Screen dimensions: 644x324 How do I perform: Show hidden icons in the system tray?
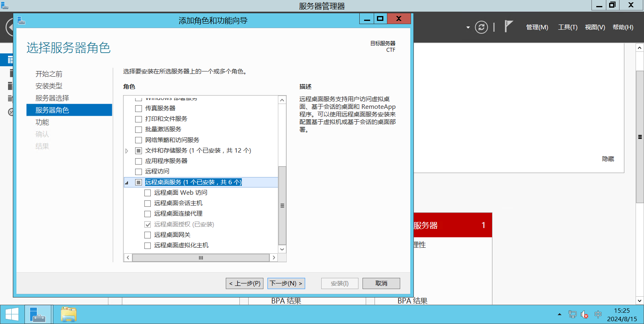click(559, 314)
